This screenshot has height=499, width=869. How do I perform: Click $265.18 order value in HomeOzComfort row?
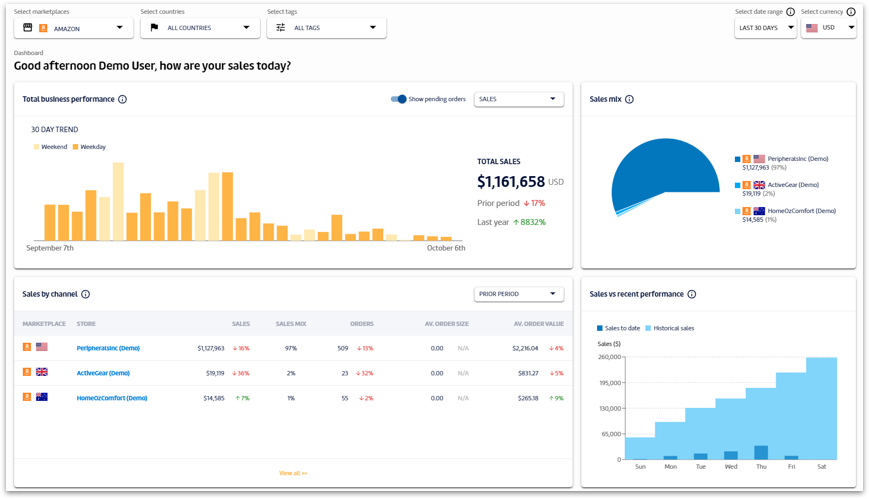pyautogui.click(x=528, y=398)
